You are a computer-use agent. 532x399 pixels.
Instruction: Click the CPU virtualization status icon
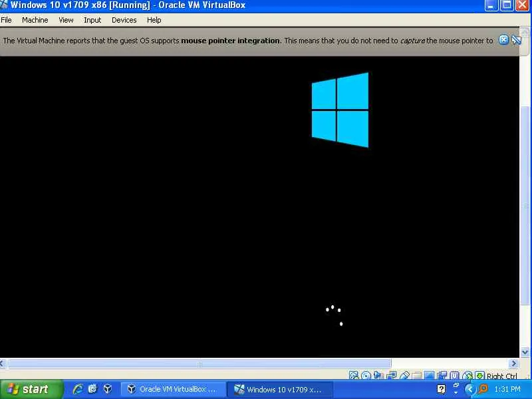[455, 376]
